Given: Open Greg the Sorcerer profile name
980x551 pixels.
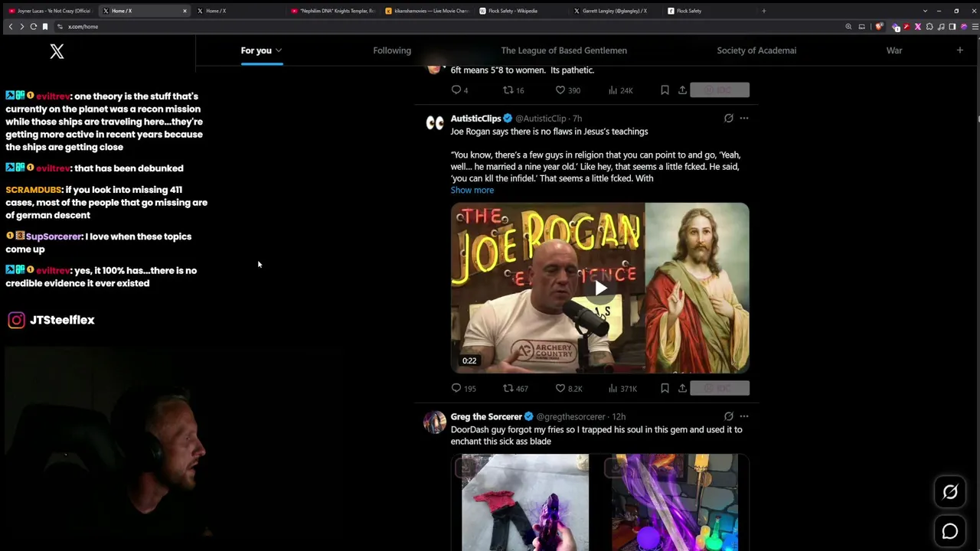Looking at the screenshot, I should [486, 416].
